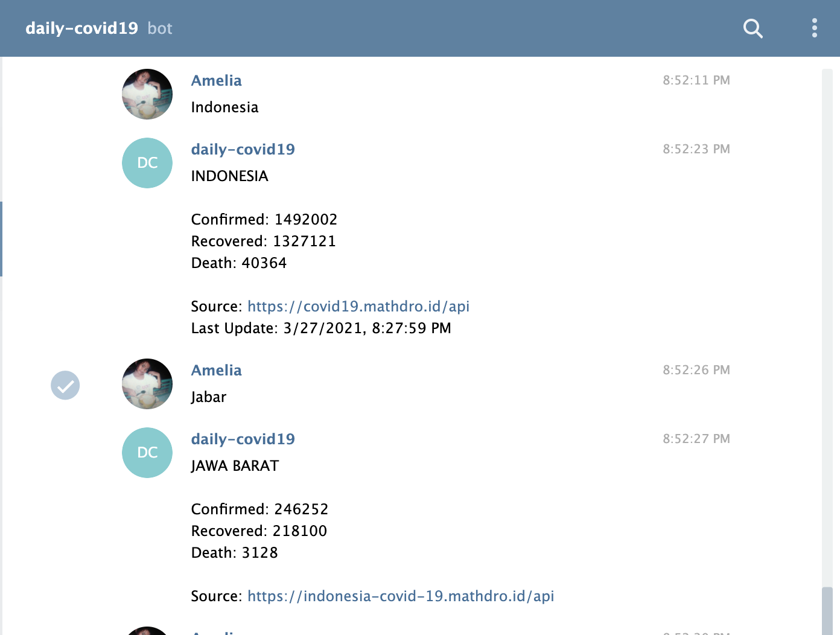Viewport: 840px width, 635px height.
Task: Open daily-covid19 bot profile from header title
Action: point(81,28)
